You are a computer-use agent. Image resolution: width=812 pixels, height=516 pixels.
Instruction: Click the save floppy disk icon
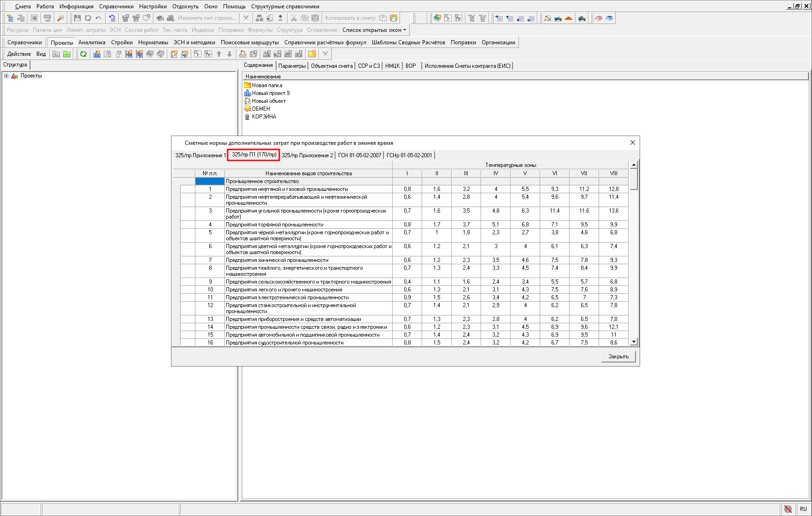[x=77, y=18]
